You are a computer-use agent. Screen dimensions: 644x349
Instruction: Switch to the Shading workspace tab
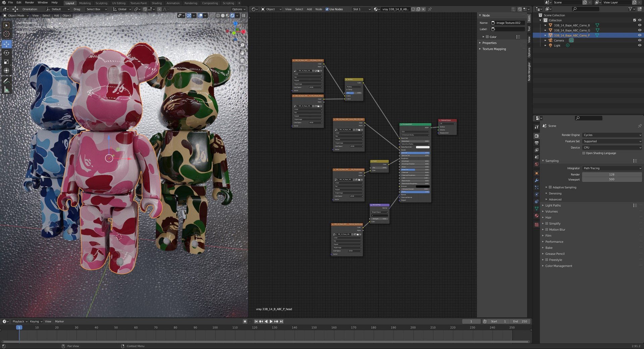[157, 3]
